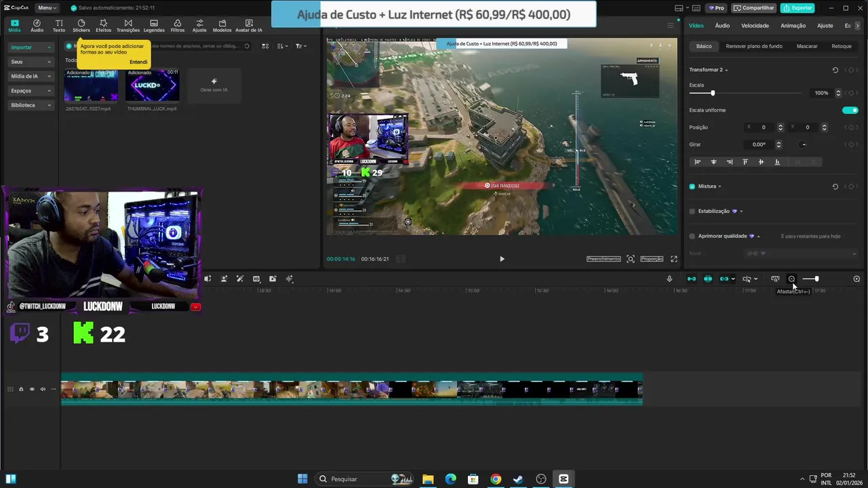Open the Áudio media tab icon
This screenshot has height=488, width=868.
point(37,26)
